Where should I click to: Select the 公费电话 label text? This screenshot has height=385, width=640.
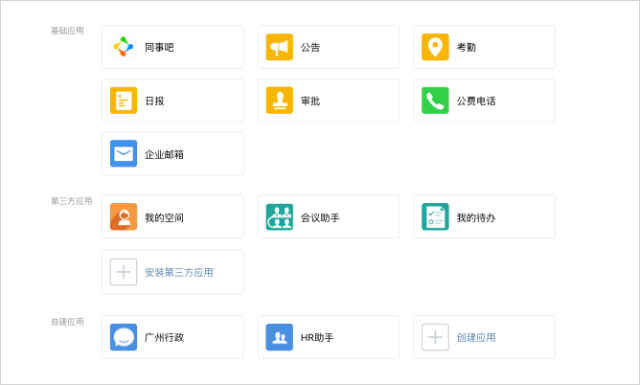(x=476, y=101)
